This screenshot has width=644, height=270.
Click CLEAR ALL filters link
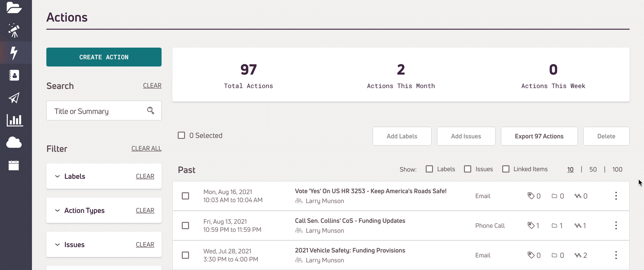[x=146, y=148]
